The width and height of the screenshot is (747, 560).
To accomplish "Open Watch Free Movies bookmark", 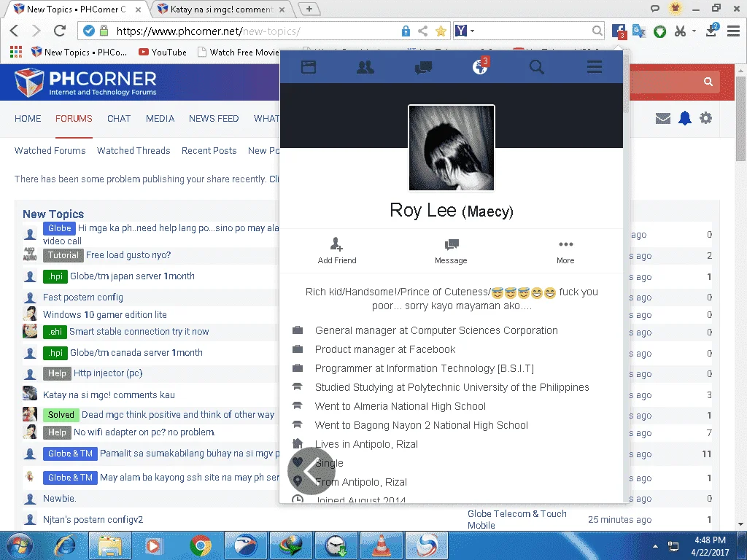I will 239,52.
